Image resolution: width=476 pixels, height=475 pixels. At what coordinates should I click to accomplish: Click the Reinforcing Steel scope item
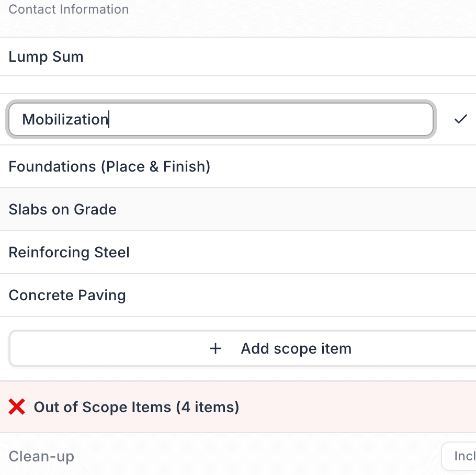coord(69,252)
